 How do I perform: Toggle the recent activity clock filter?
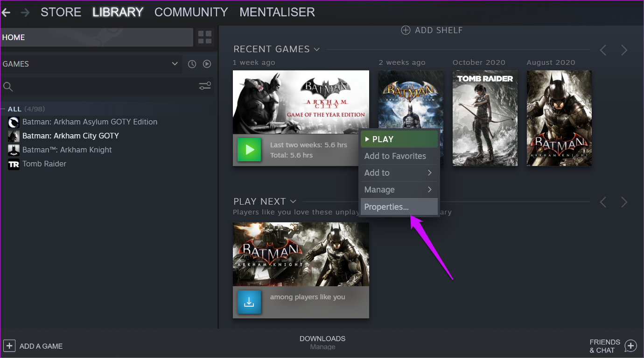[x=192, y=64]
